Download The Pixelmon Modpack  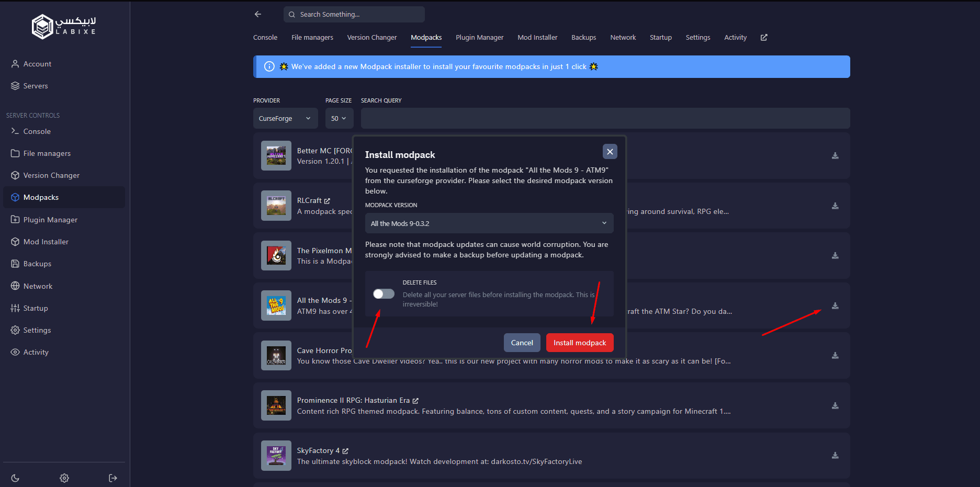[x=835, y=256]
